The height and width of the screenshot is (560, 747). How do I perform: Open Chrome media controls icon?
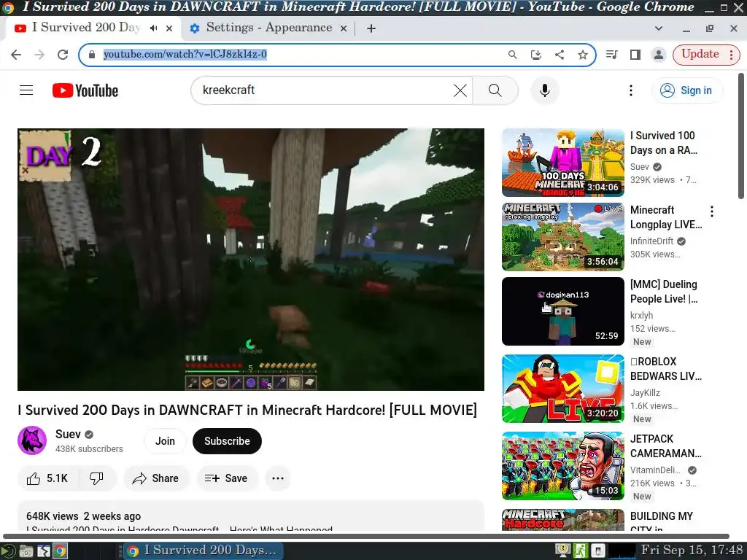pos(612,54)
